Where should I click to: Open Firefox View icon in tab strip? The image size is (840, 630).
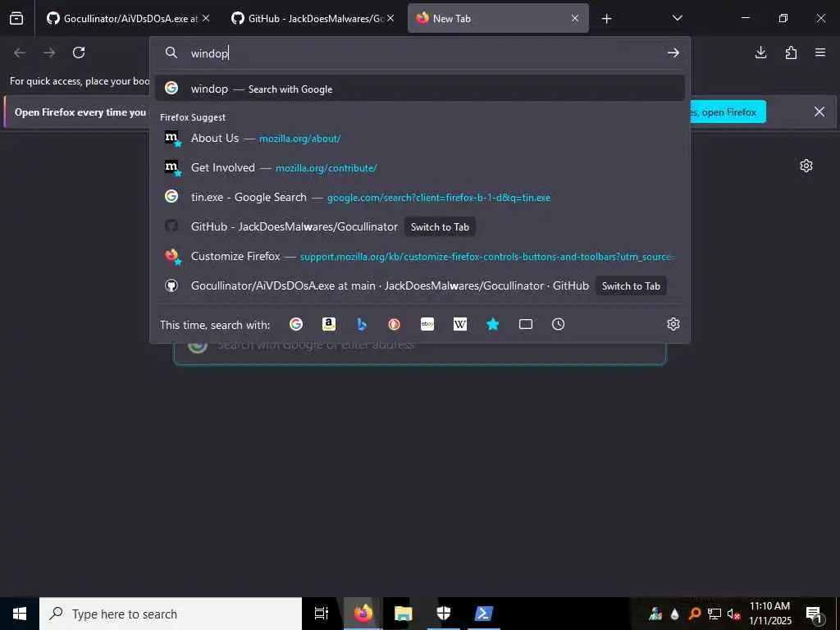click(16, 18)
